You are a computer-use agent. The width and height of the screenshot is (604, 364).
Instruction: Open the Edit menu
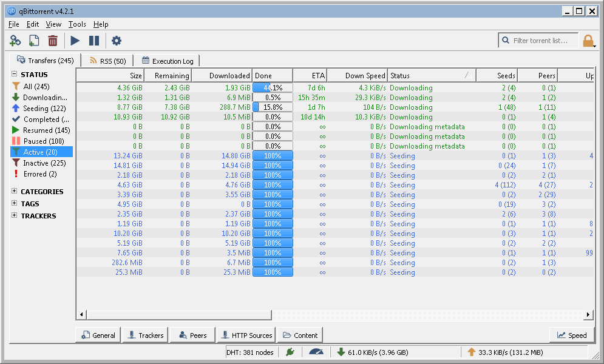[x=32, y=24]
